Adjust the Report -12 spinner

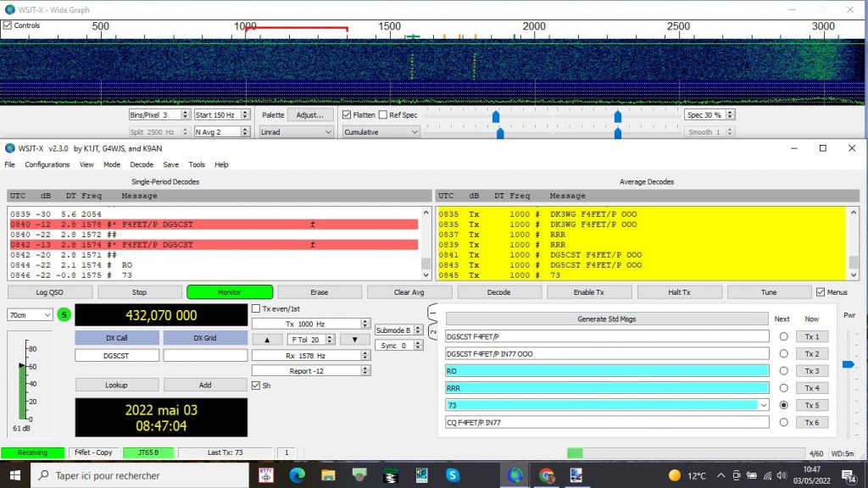point(364,371)
